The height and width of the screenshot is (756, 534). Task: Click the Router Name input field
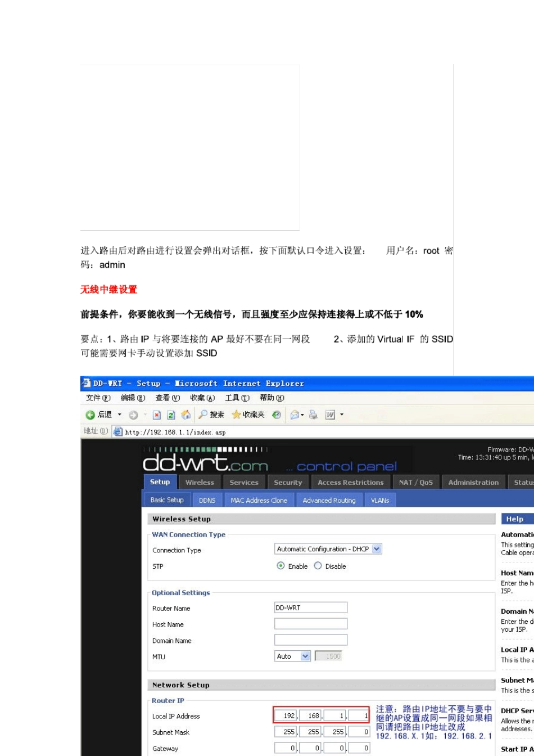[x=311, y=607]
